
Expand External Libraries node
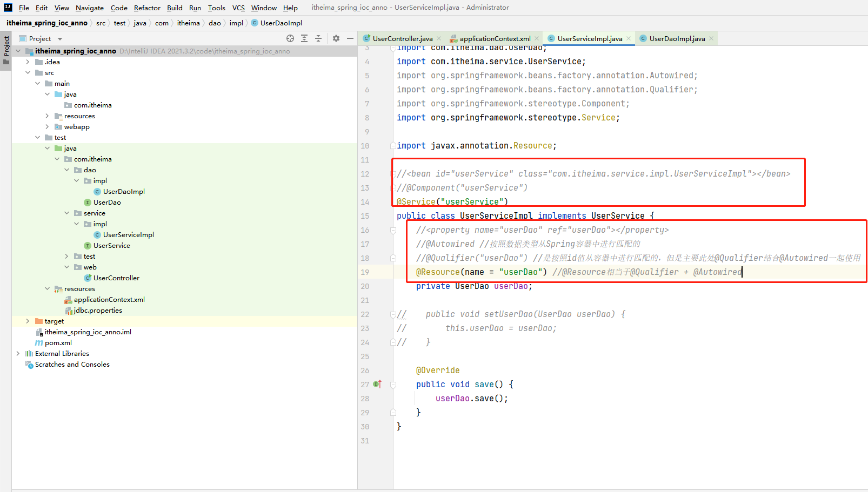18,353
